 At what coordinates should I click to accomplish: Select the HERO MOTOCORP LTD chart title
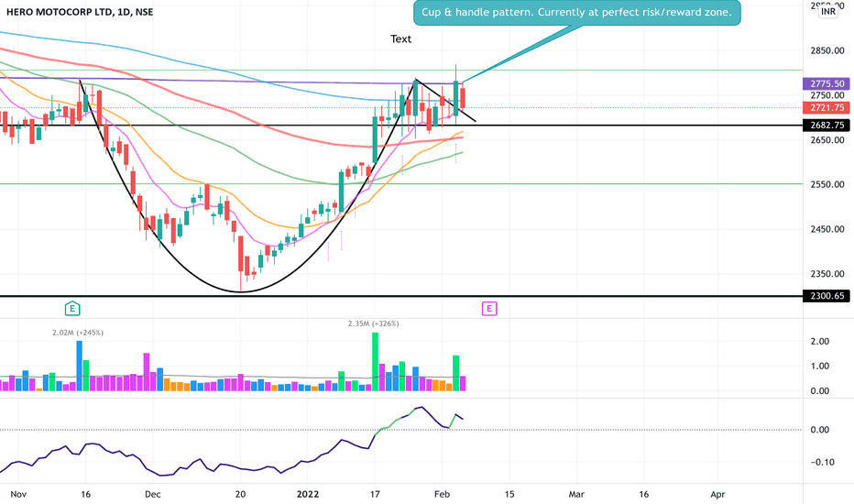tap(80, 12)
